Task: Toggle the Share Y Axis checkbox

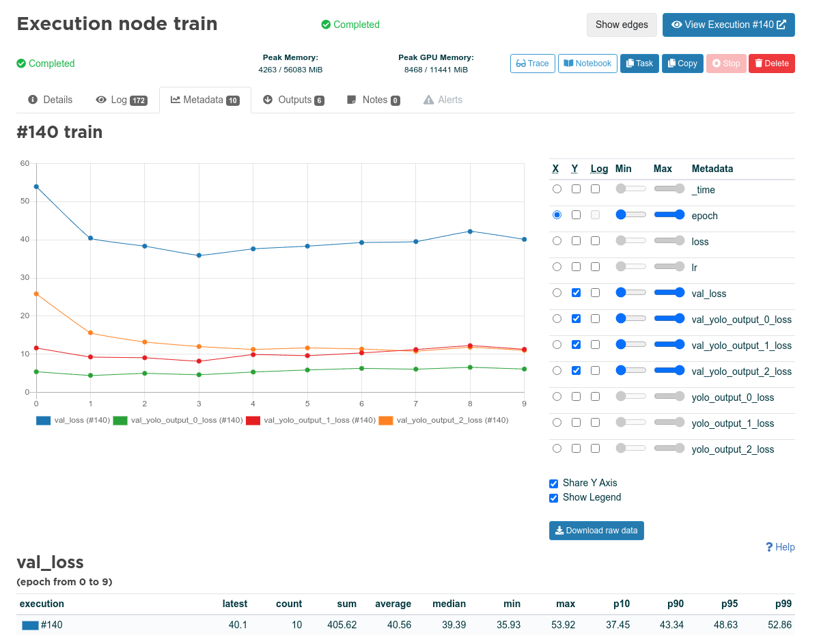Action: (x=554, y=483)
